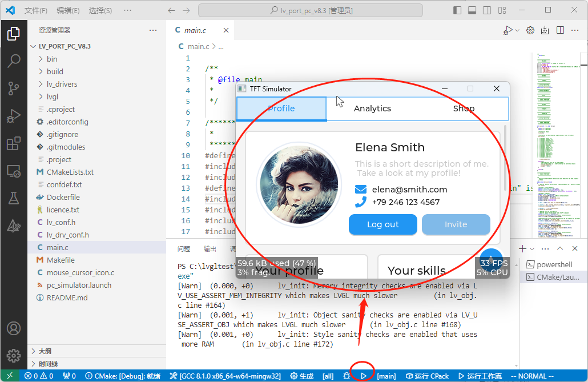The image size is (588, 382).
Task: Open the Testing flask view
Action: [x=14, y=198]
